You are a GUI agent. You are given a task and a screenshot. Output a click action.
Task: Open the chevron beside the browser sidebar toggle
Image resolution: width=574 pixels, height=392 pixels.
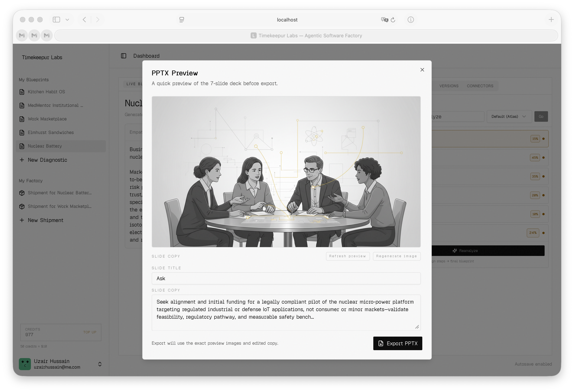click(x=67, y=20)
